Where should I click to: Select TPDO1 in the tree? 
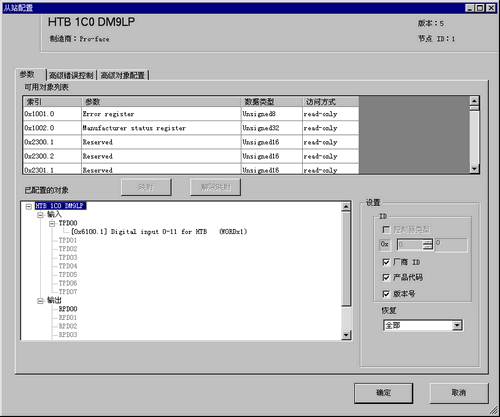click(x=68, y=240)
